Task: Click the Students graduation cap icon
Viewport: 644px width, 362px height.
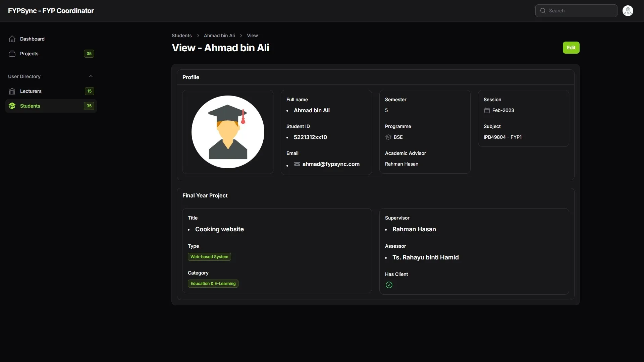Action: [x=12, y=106]
